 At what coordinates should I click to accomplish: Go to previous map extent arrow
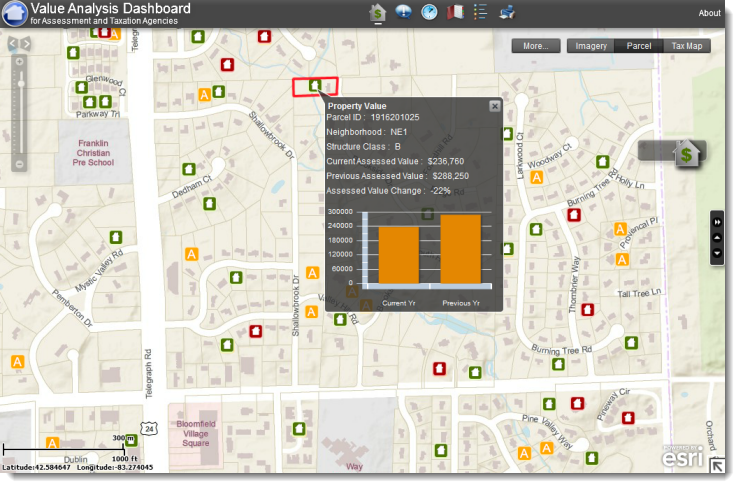(x=12, y=43)
